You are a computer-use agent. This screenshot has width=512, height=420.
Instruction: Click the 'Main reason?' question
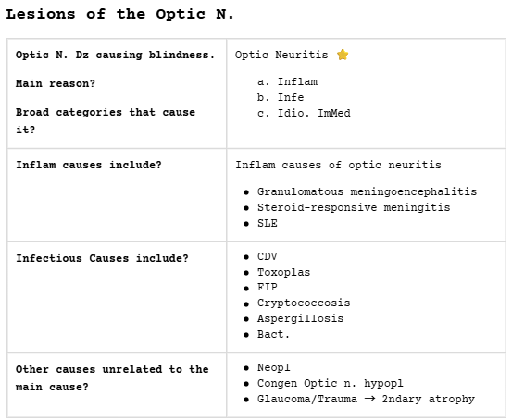[x=56, y=83]
